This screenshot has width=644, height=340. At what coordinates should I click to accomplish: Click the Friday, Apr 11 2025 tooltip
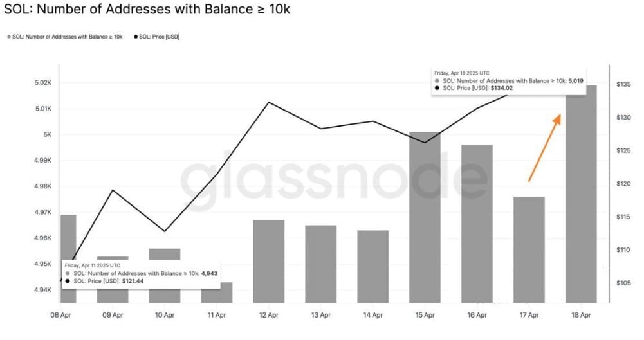tap(142, 273)
